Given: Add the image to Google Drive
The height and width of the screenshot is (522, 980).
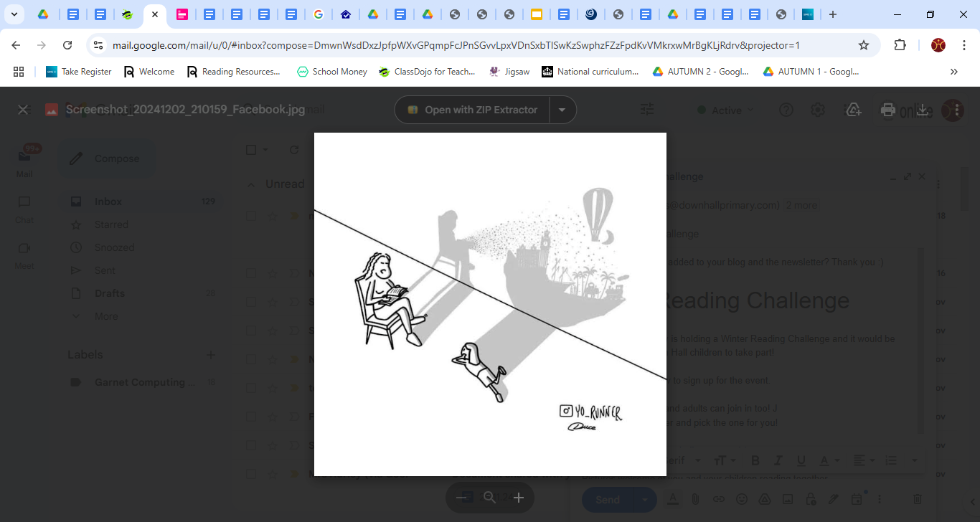Looking at the screenshot, I should pyautogui.click(x=854, y=110).
